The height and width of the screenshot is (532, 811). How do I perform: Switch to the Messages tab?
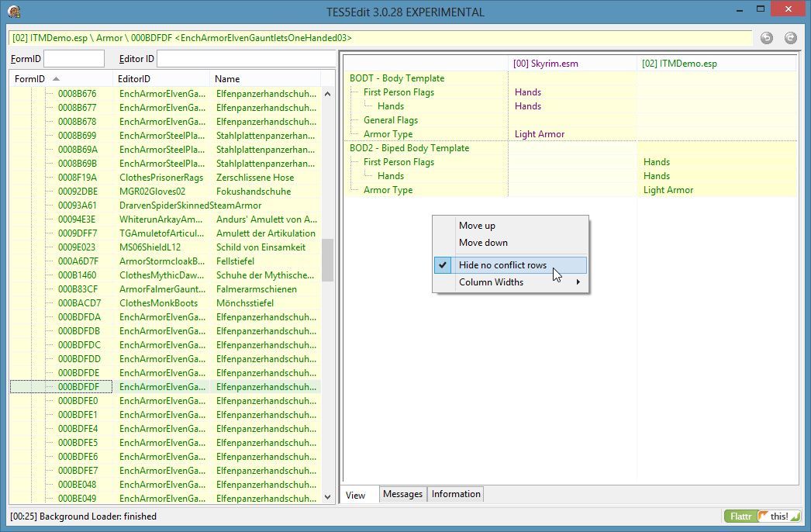coord(402,494)
